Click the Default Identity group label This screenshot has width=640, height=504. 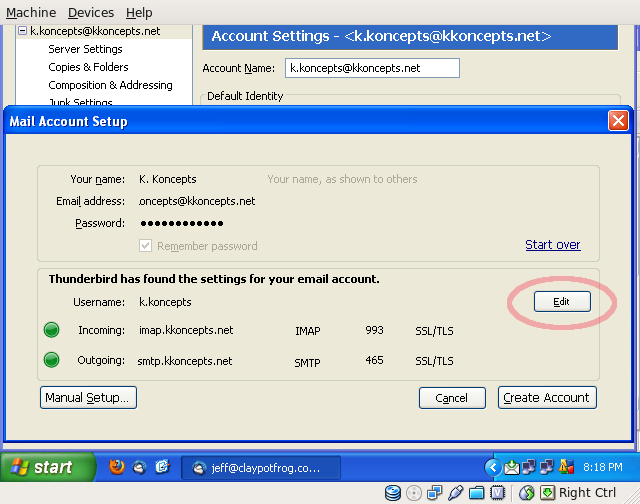(x=245, y=96)
